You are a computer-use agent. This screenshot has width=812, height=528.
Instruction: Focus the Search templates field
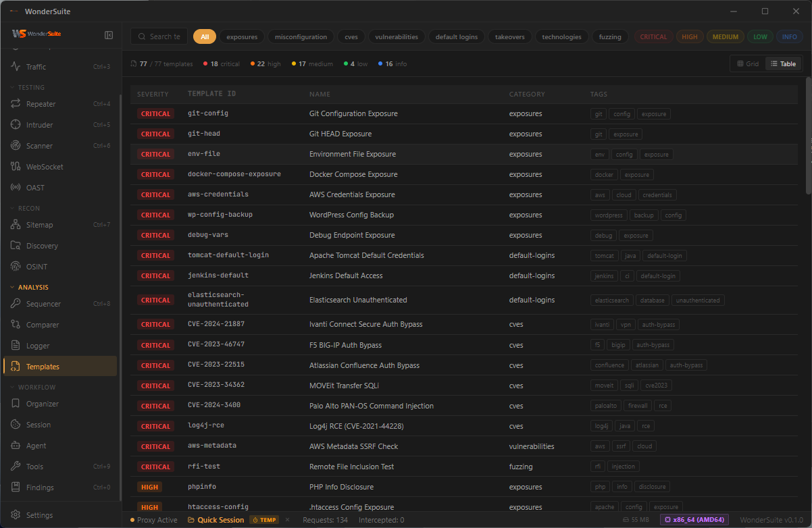click(x=160, y=36)
